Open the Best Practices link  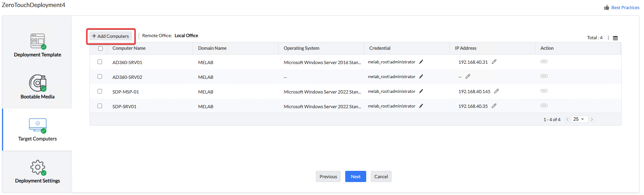625,7
